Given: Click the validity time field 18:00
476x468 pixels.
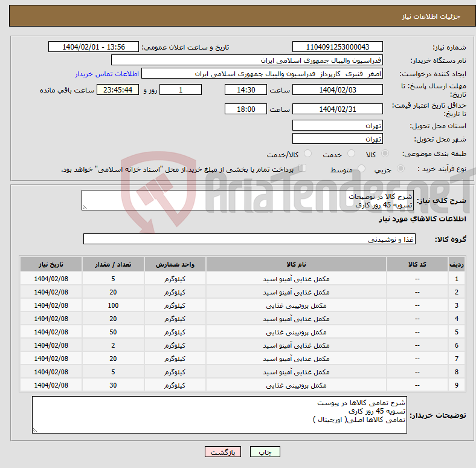Looking at the screenshot, I should coord(246,109).
